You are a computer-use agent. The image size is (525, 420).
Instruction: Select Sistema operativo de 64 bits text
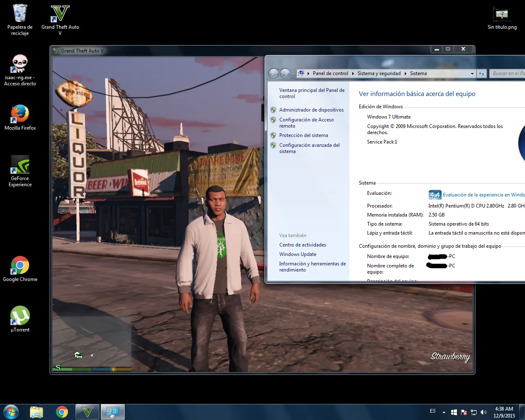point(459,224)
